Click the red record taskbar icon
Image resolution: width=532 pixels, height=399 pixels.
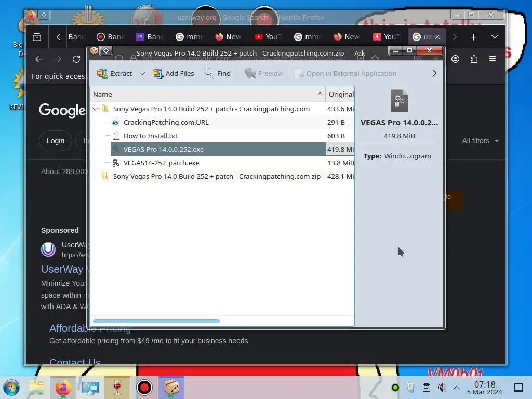pyautogui.click(x=144, y=388)
